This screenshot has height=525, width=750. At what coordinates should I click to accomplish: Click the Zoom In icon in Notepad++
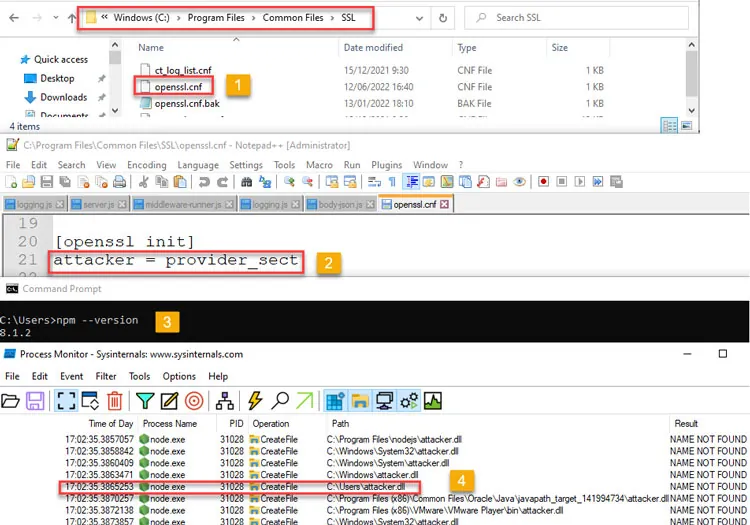(x=289, y=182)
